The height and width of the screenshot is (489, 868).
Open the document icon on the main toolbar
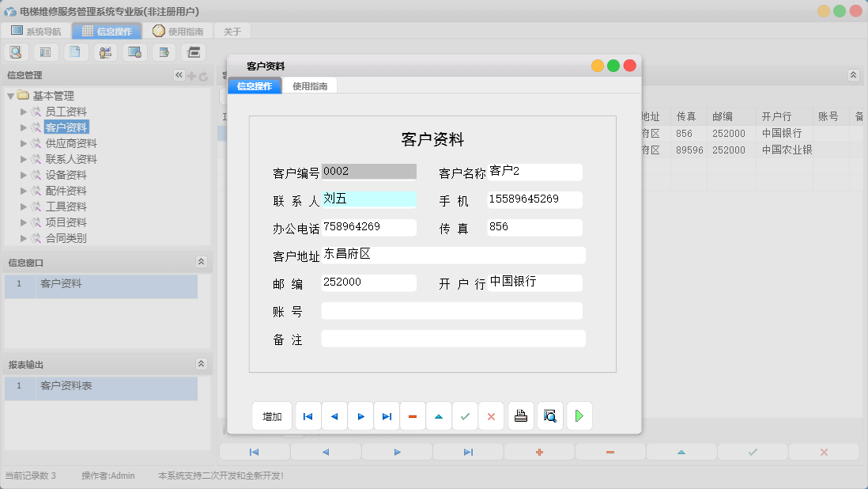coord(75,51)
